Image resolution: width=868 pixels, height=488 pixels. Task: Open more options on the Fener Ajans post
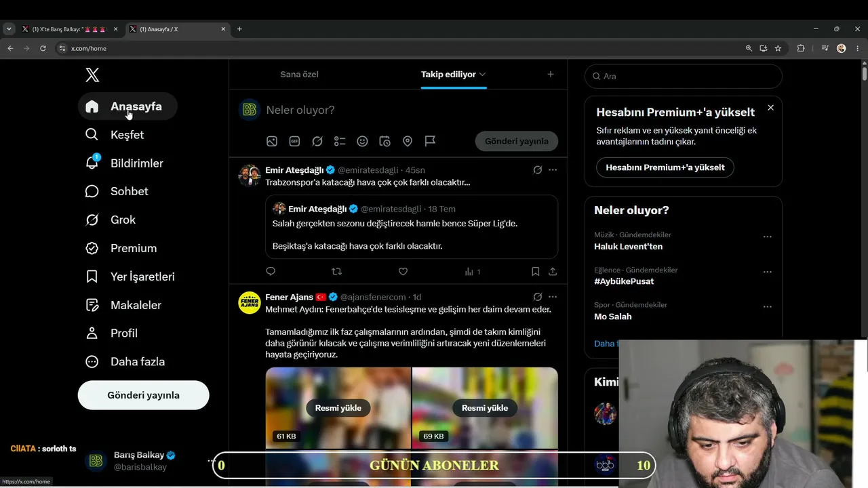pos(553,297)
